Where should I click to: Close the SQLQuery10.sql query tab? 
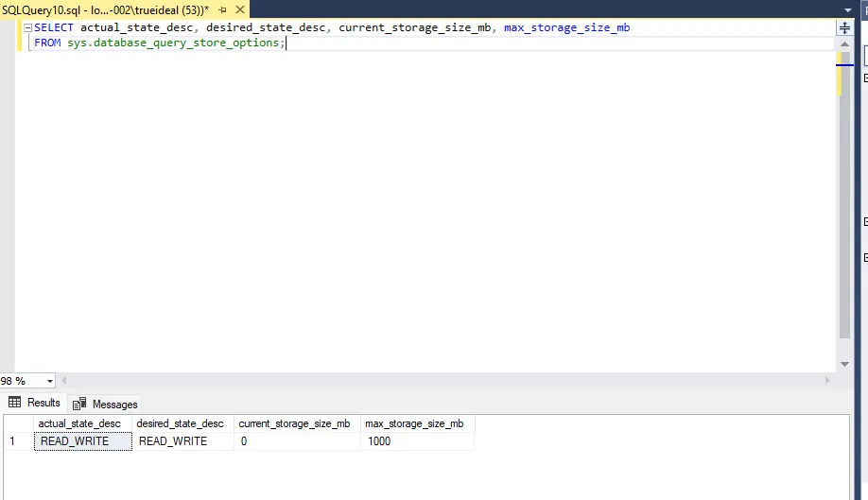(x=238, y=8)
